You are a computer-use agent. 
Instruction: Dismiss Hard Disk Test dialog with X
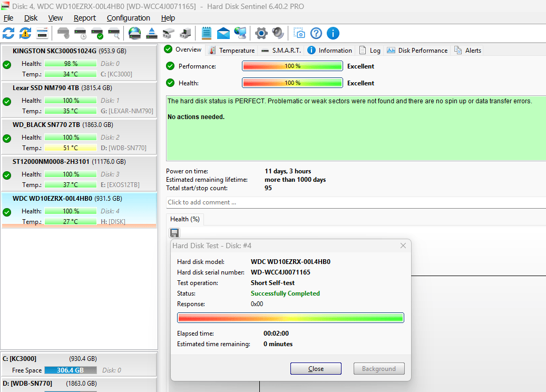click(x=403, y=246)
